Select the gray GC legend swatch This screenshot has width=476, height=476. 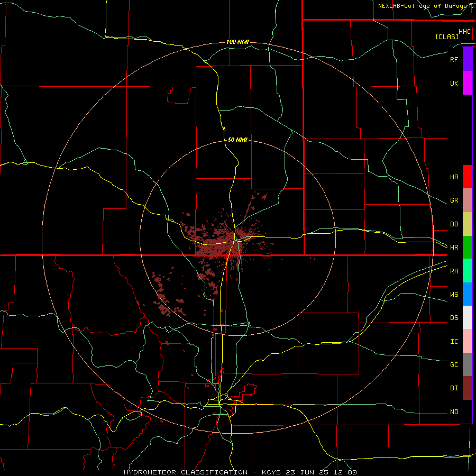click(467, 364)
